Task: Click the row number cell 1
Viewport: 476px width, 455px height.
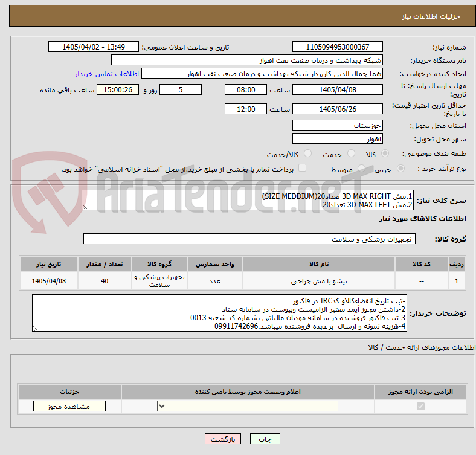Action: pos(456,281)
